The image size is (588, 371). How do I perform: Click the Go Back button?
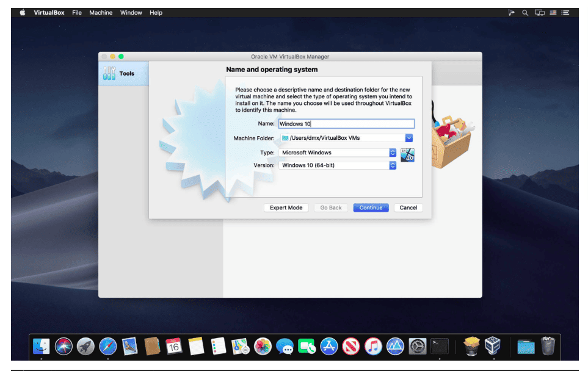(x=331, y=207)
